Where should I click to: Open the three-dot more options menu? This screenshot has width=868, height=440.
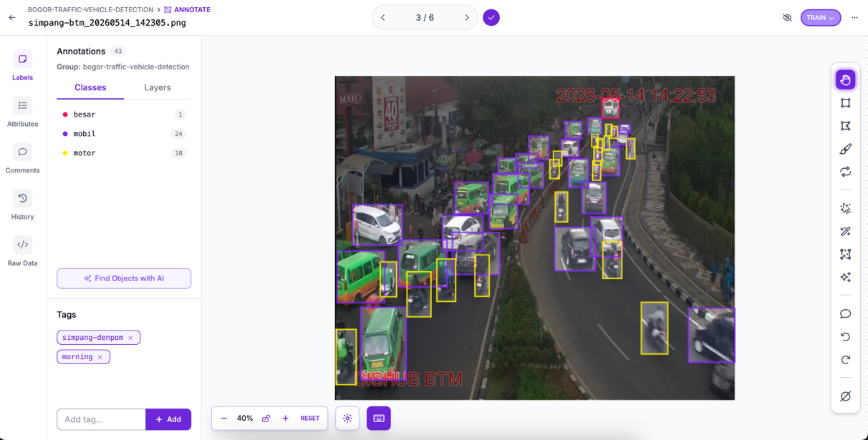854,18
